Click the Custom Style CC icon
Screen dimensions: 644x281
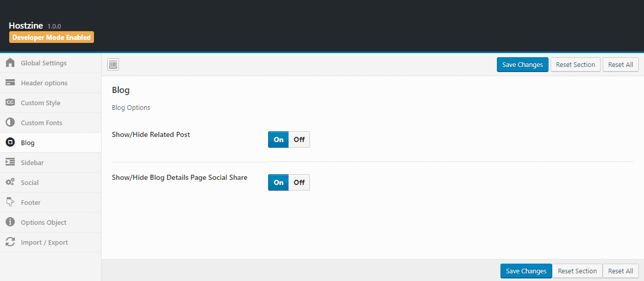coord(10,103)
